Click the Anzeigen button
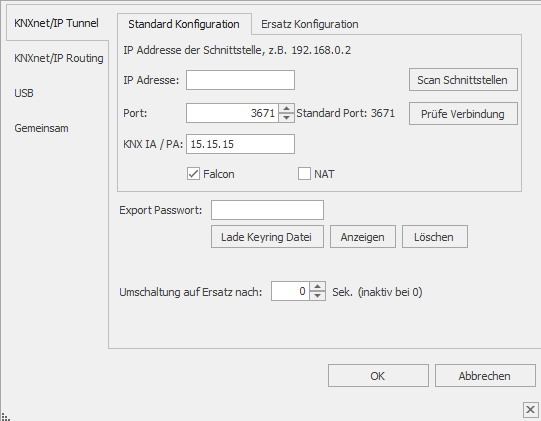Screen dimensions: 541x421 363,237
